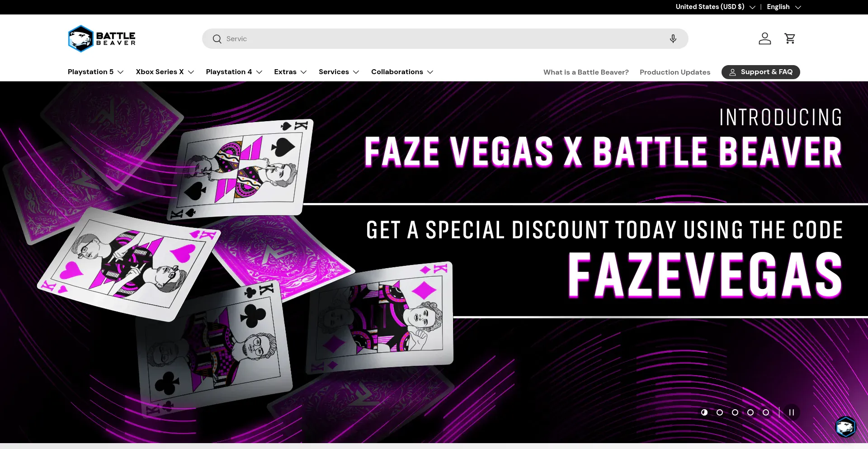Viewport: 868px width, 449px height.
Task: Open What is a Battle Beaver? link
Action: point(586,72)
